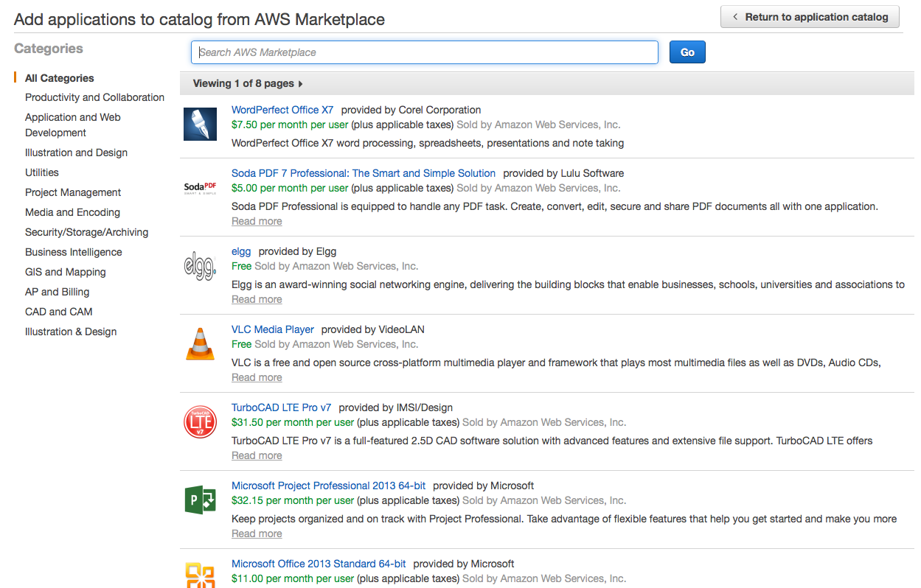Go to the next page of results

click(x=303, y=83)
